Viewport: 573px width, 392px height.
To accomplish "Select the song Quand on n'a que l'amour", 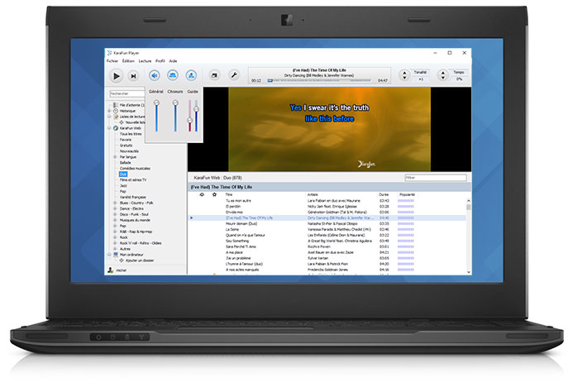I will pyautogui.click(x=246, y=235).
